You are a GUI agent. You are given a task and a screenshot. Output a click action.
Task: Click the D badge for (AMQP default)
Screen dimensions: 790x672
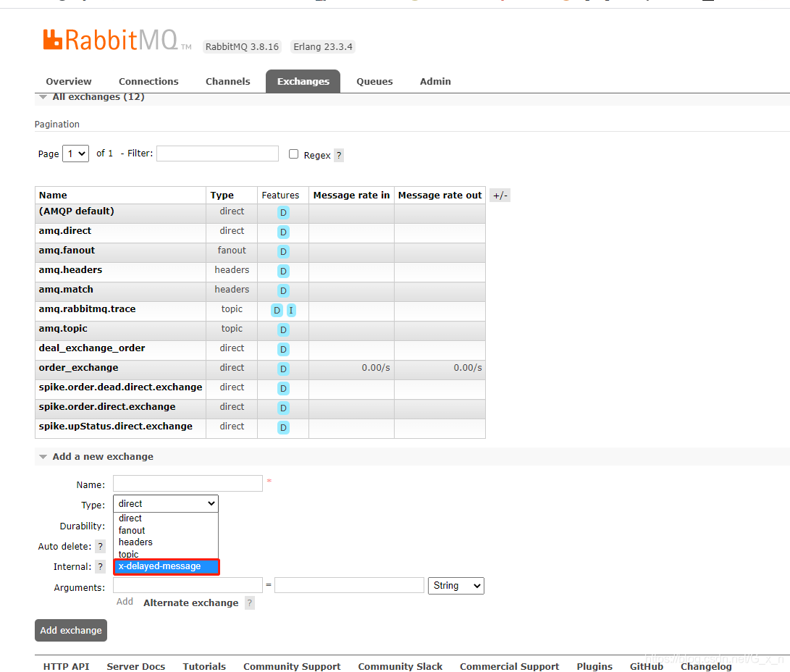point(283,213)
